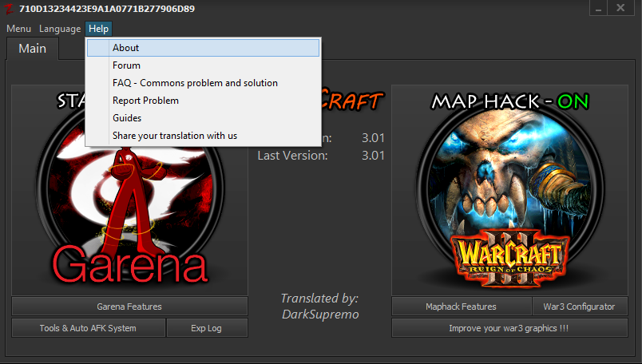This screenshot has height=364, width=642.
Task: Open FAQ - Commons problem and solution
Action: (x=203, y=83)
